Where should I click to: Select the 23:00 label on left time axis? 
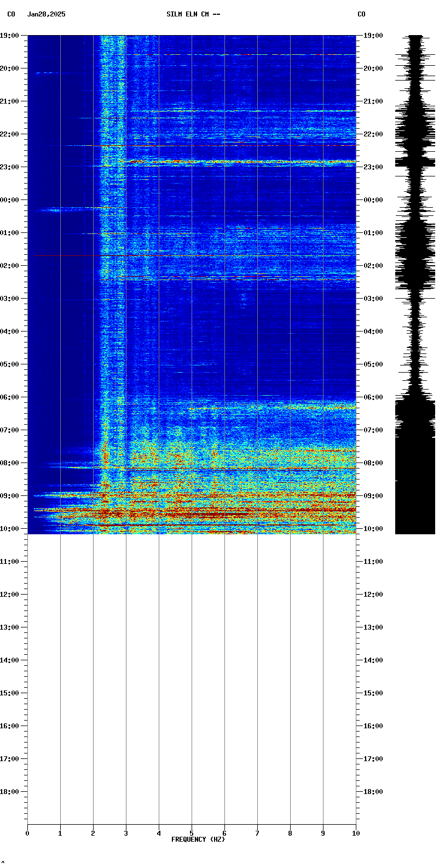click(10, 167)
